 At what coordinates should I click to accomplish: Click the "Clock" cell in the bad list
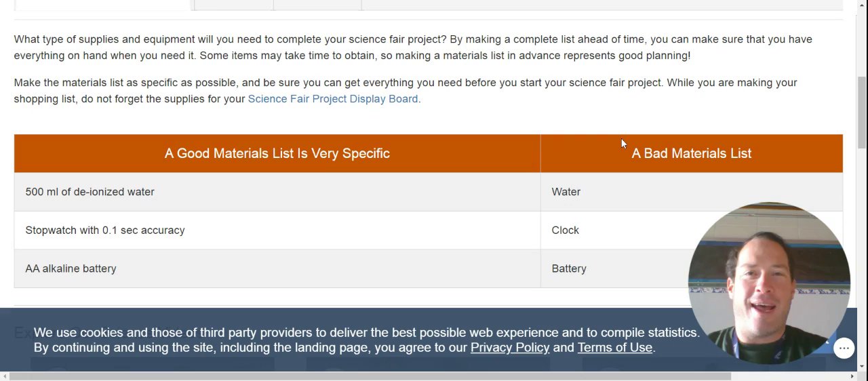click(x=565, y=230)
